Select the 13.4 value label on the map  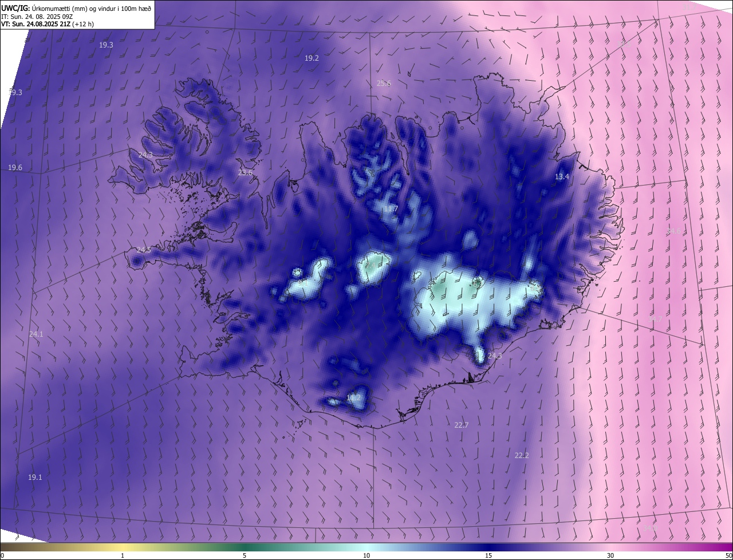562,177
